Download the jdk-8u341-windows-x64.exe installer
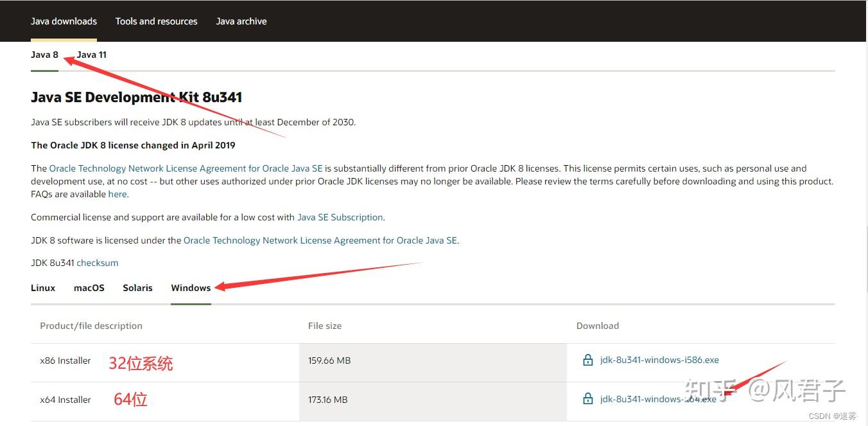Image resolution: width=868 pixels, height=426 pixels. pos(658,399)
